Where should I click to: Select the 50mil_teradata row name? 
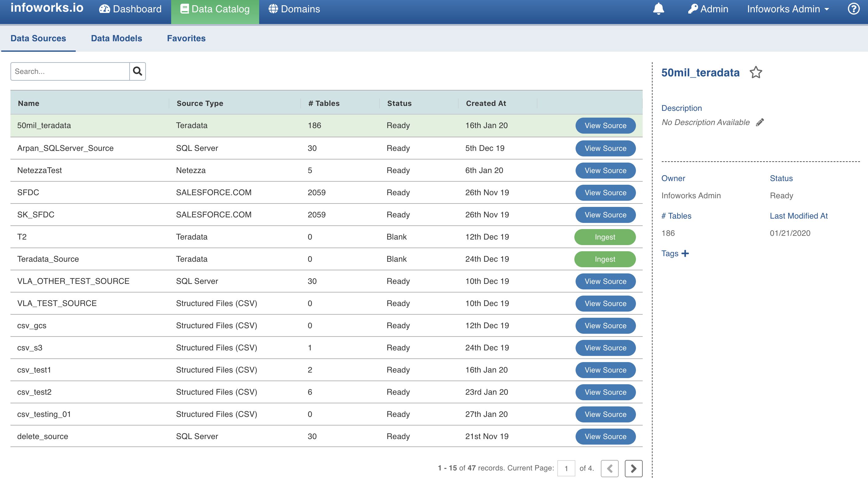point(44,125)
